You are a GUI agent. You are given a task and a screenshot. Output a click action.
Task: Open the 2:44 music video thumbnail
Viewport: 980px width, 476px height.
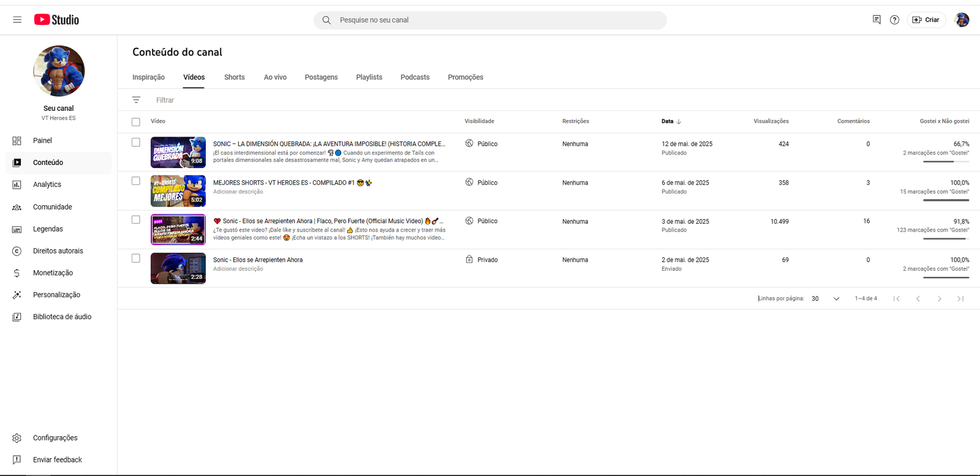(178, 230)
